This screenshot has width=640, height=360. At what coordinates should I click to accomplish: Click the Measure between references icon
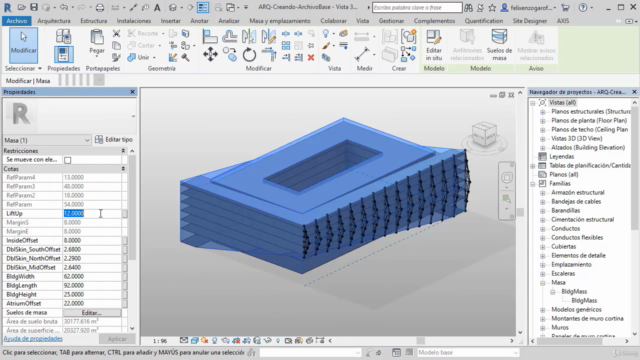click(x=362, y=54)
